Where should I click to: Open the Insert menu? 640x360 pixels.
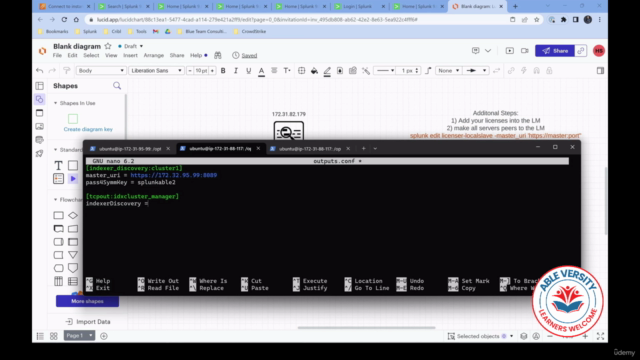point(130,55)
